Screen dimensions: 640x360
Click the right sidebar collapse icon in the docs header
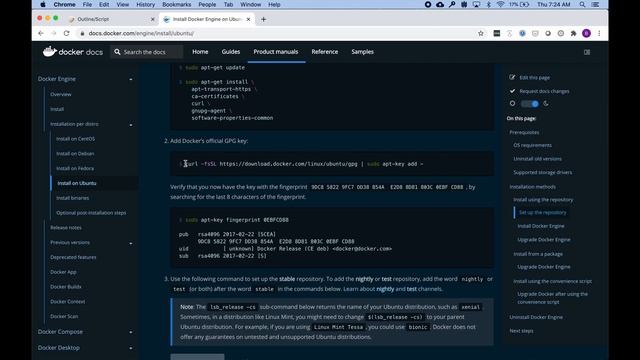(587, 52)
